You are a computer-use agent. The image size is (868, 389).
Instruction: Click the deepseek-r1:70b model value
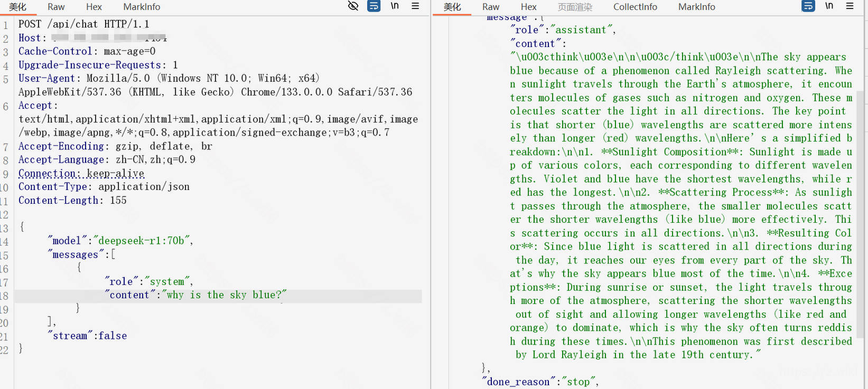141,241
